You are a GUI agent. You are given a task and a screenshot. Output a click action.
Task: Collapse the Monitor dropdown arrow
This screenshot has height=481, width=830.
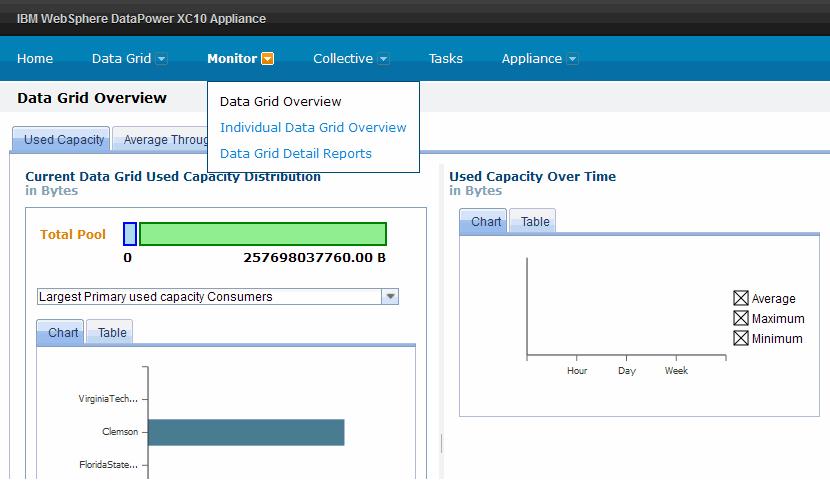tap(268, 59)
